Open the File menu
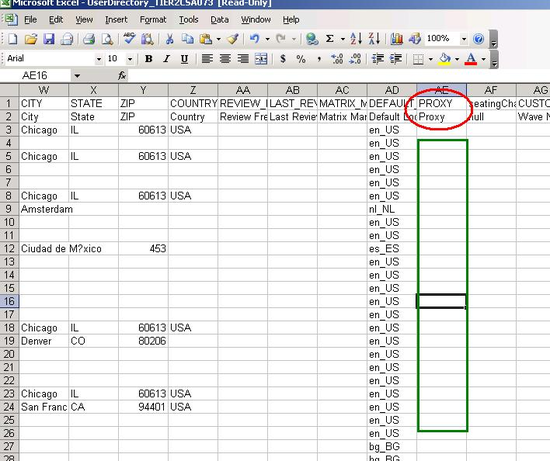Viewport: 550px width, 461px height. coord(30,20)
